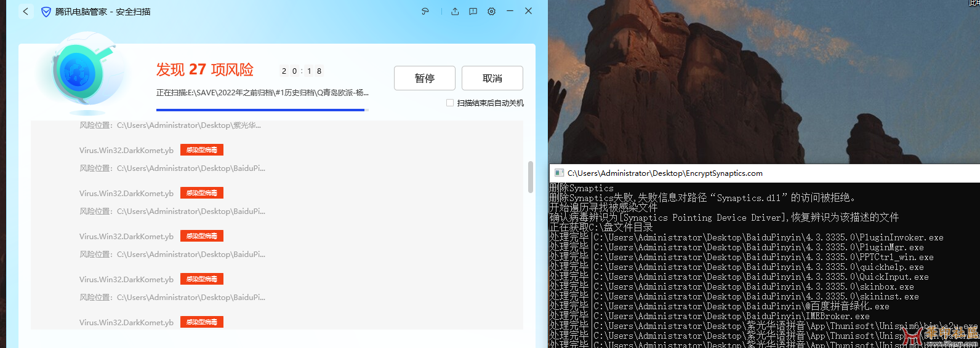The width and height of the screenshot is (980, 348).
Task: Click fourth 感染型病毒 red tag
Action: tap(202, 279)
